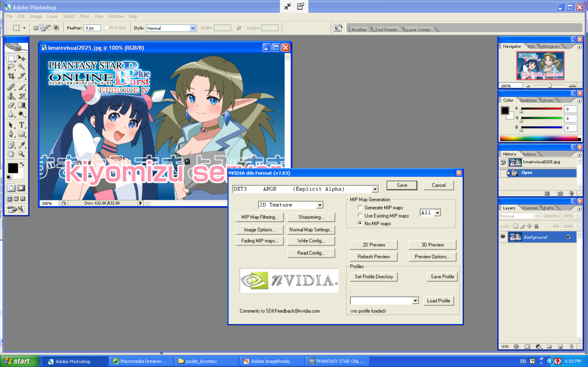Select the Zoom tool in toolbox

coord(21,154)
